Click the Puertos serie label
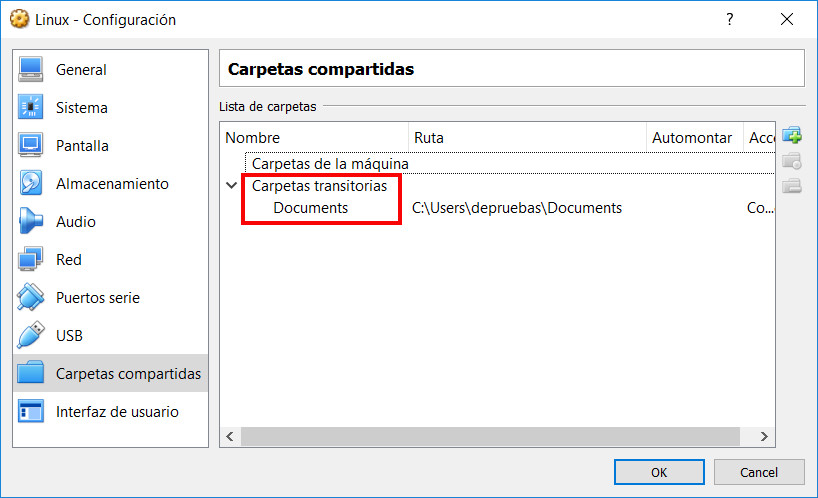818x498 pixels. (x=98, y=297)
